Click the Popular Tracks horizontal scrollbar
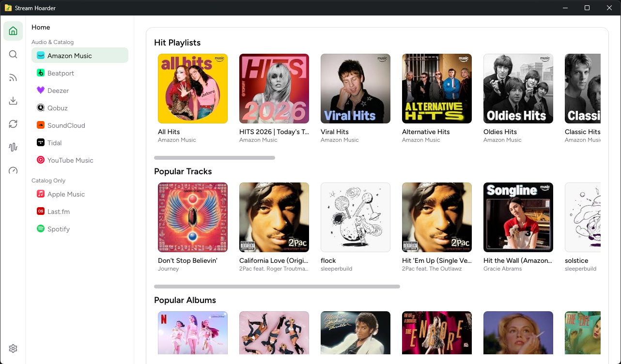The height and width of the screenshot is (364, 621). click(277, 287)
